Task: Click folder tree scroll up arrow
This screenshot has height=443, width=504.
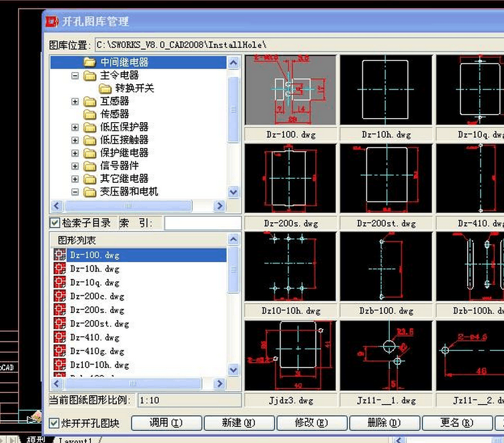Action: [x=234, y=63]
